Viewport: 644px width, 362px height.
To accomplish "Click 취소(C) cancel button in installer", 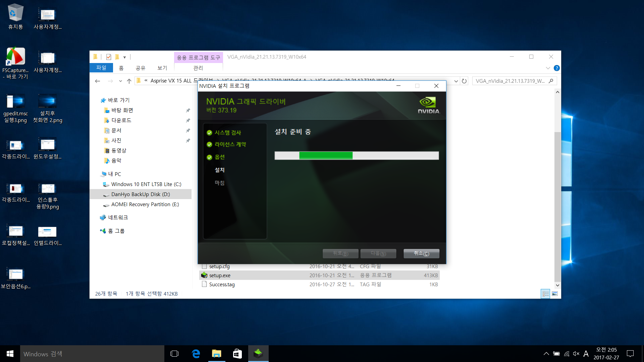I will pyautogui.click(x=421, y=253).
